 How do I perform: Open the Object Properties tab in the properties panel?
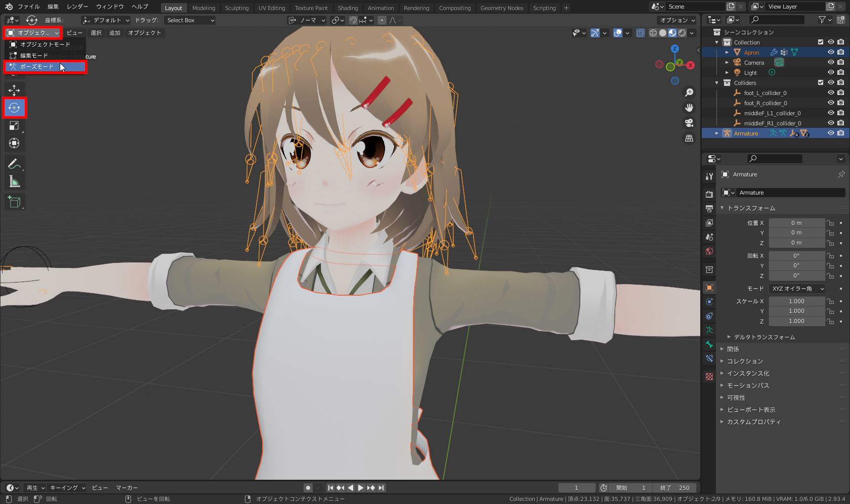pos(709,288)
